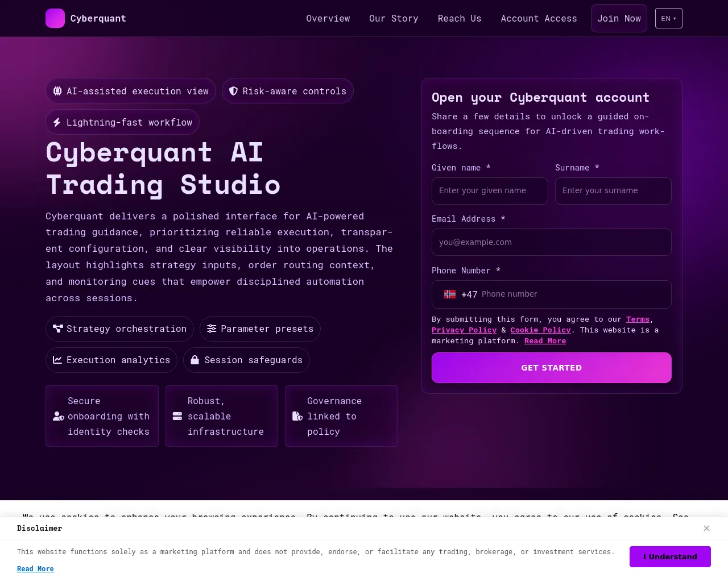Open the Privacy Policy link
Image resolution: width=728 pixels, height=582 pixels.
tap(464, 330)
